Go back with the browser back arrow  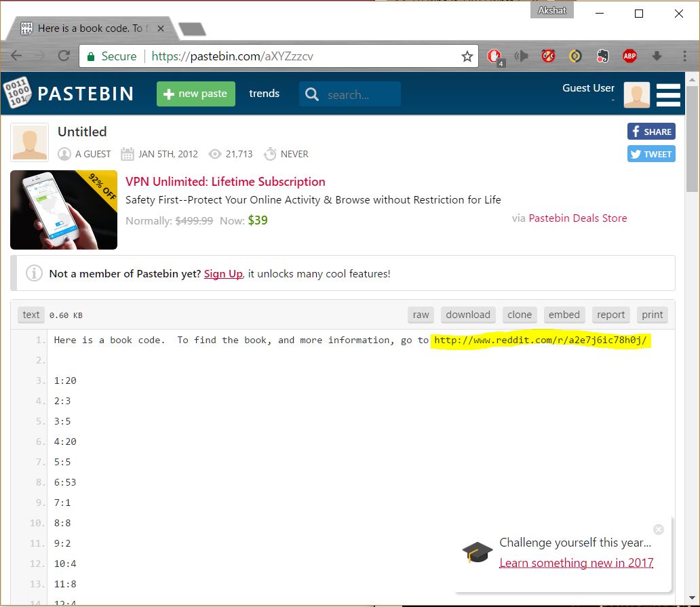[16, 56]
